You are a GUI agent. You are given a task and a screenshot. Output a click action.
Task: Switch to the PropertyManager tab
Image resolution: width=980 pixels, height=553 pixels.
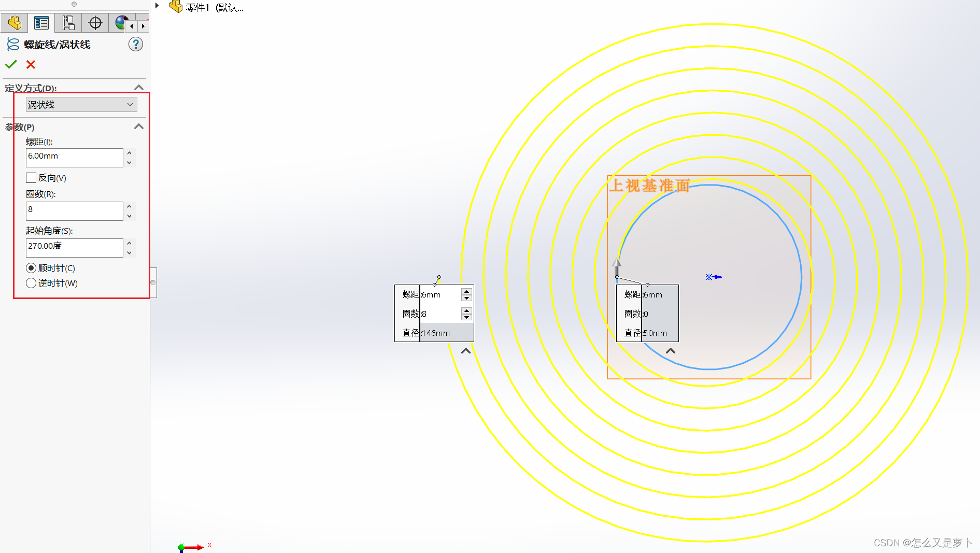[41, 23]
